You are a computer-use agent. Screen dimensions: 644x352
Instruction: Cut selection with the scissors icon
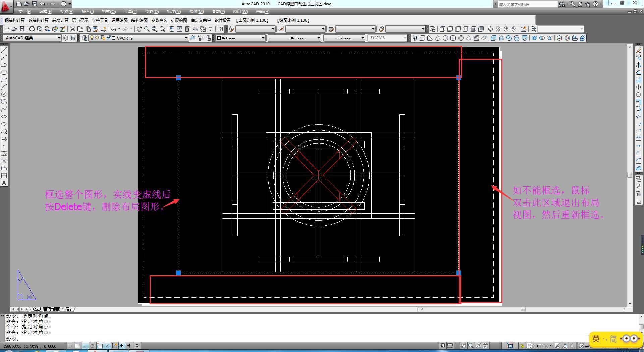[x=72, y=29]
